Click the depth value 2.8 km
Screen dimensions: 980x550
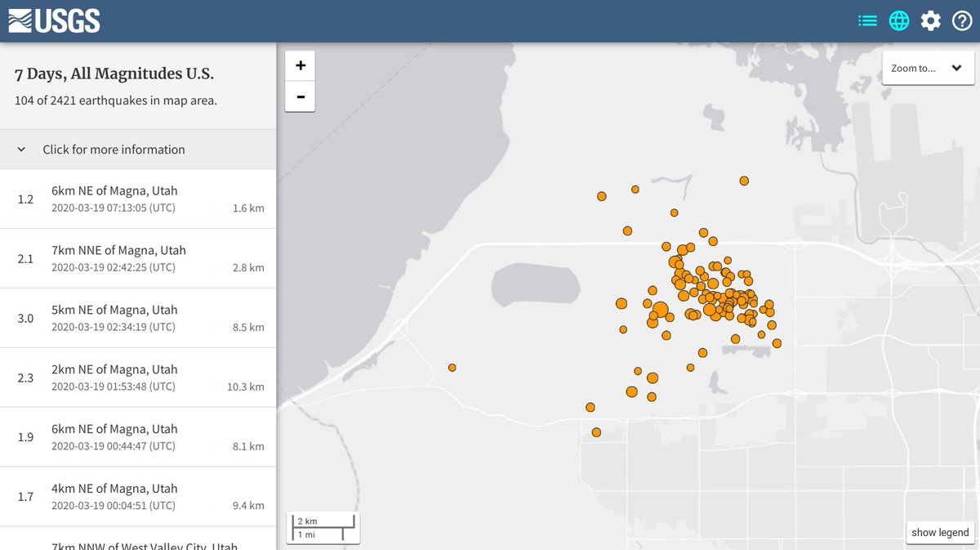coord(248,267)
